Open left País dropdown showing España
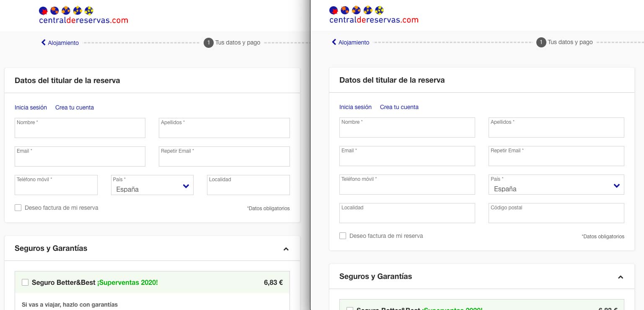 pyautogui.click(x=152, y=185)
